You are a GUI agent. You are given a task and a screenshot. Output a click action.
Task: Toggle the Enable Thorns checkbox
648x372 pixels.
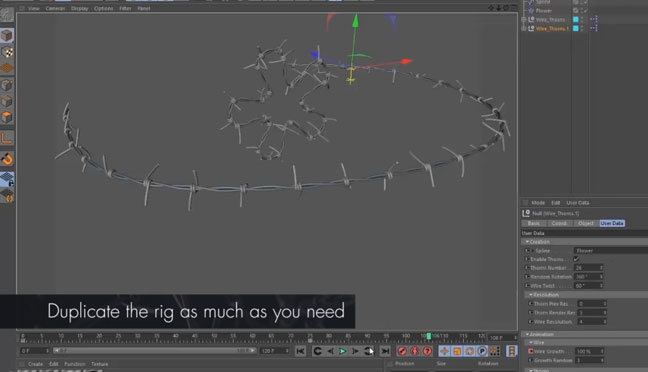click(576, 259)
